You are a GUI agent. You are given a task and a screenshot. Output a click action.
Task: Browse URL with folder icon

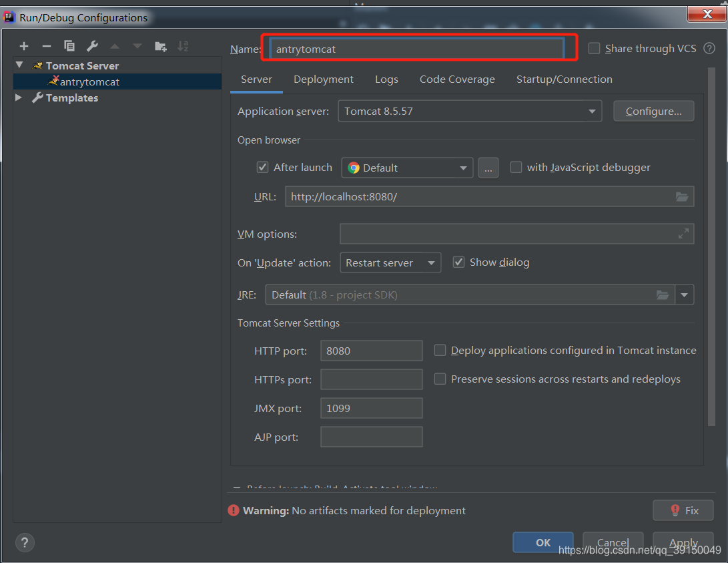681,196
